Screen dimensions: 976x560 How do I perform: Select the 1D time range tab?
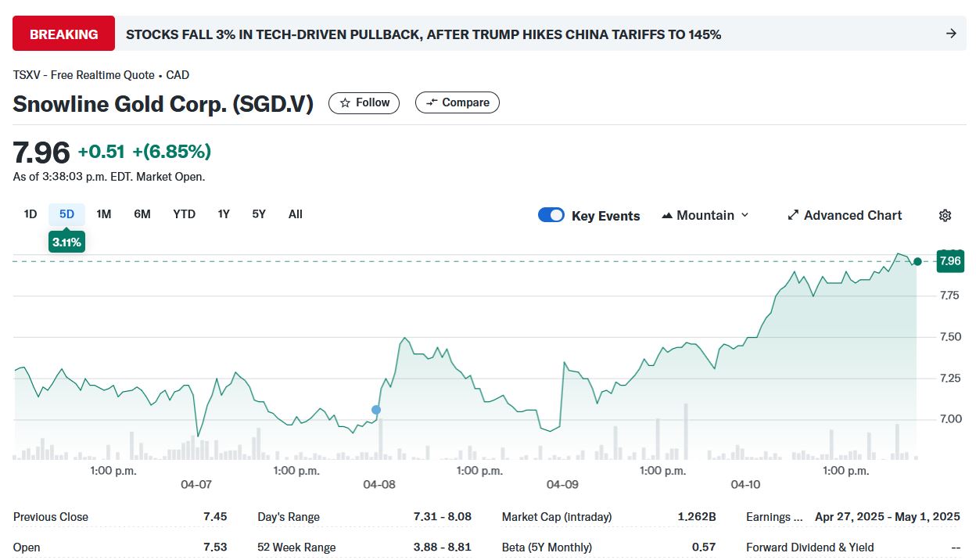pos(30,214)
